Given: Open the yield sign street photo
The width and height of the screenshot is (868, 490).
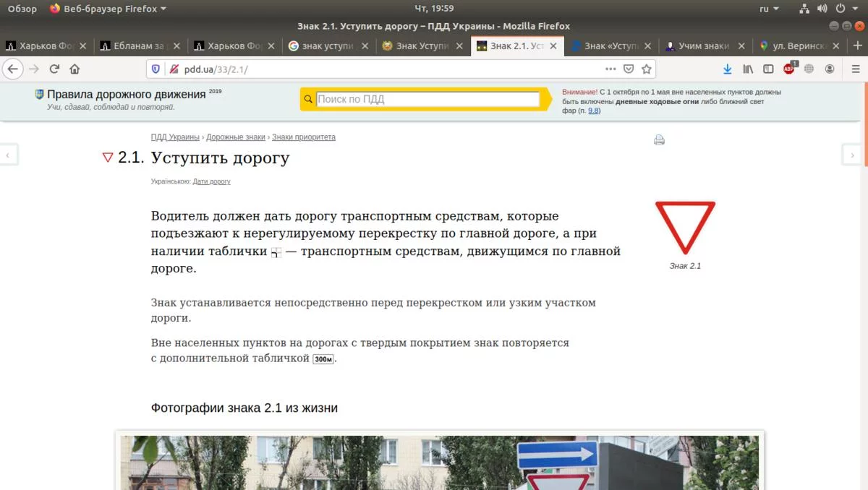Looking at the screenshot, I should tap(440, 463).
